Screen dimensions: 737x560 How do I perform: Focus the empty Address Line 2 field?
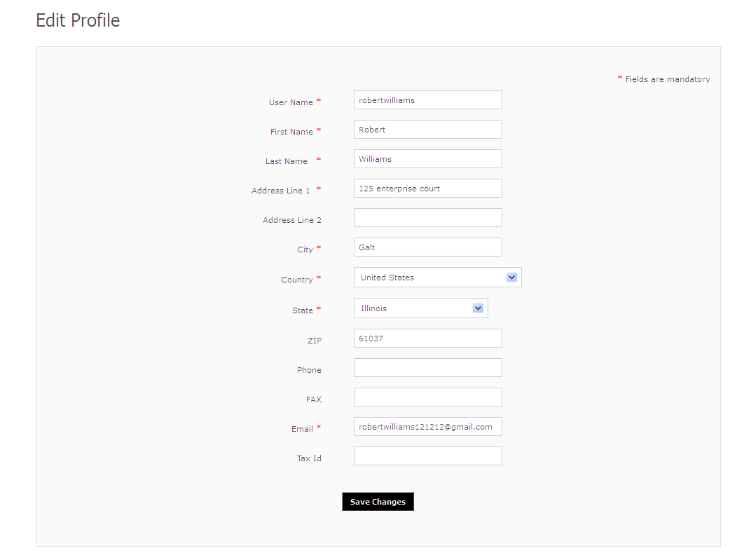427,218
